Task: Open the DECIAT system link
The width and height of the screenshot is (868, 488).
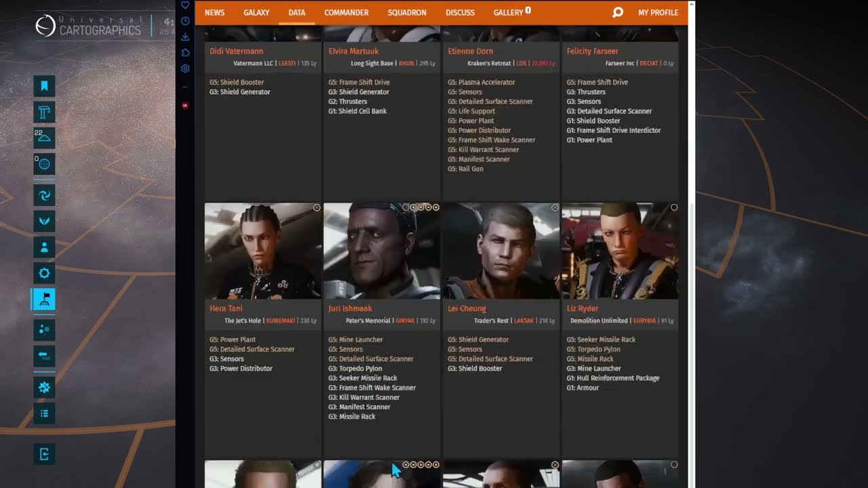Action: click(x=649, y=63)
